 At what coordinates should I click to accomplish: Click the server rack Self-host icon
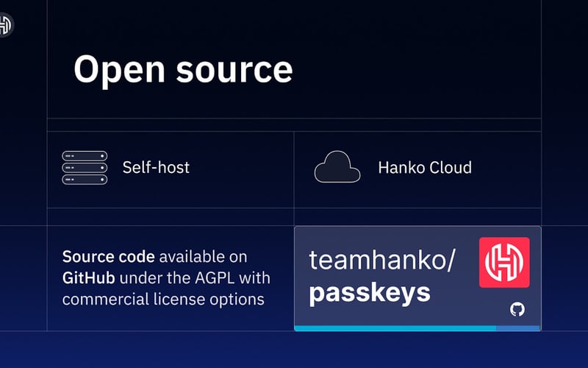click(85, 168)
